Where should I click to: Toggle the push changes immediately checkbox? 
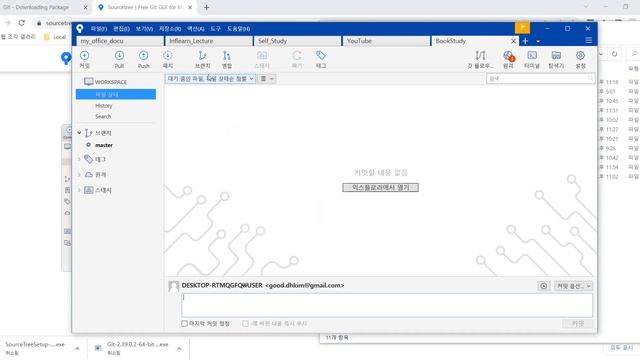pyautogui.click(x=245, y=324)
